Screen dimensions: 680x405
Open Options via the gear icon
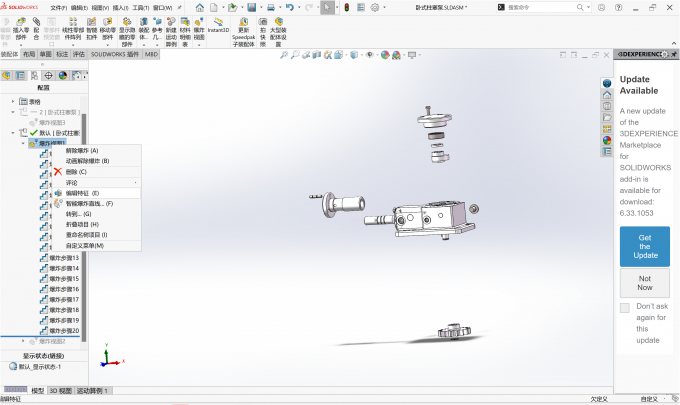point(375,7)
